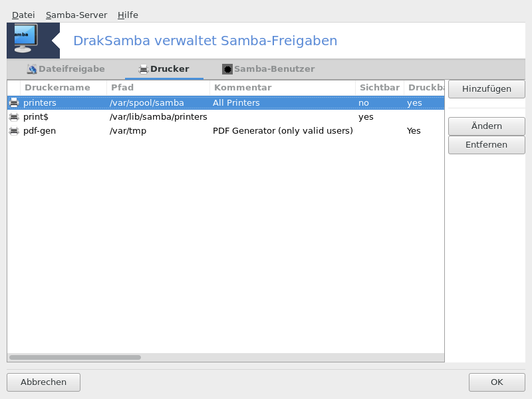Sort by the cut-off Druckbar column header

pyautogui.click(x=424, y=88)
